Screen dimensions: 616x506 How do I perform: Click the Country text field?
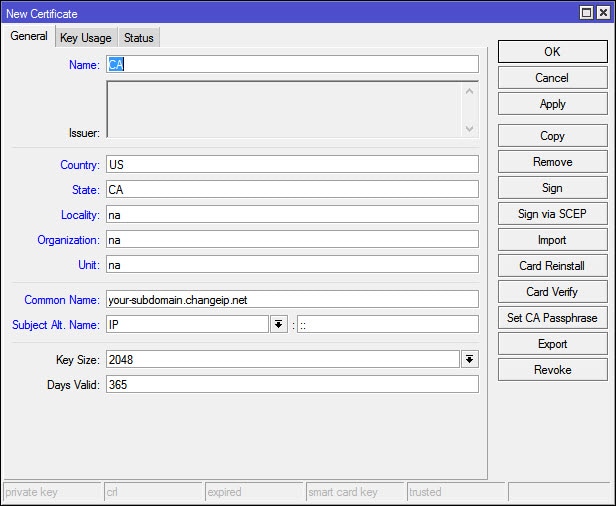292,164
